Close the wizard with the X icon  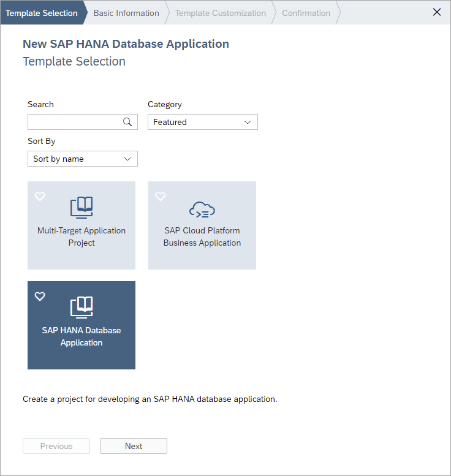[437, 12]
